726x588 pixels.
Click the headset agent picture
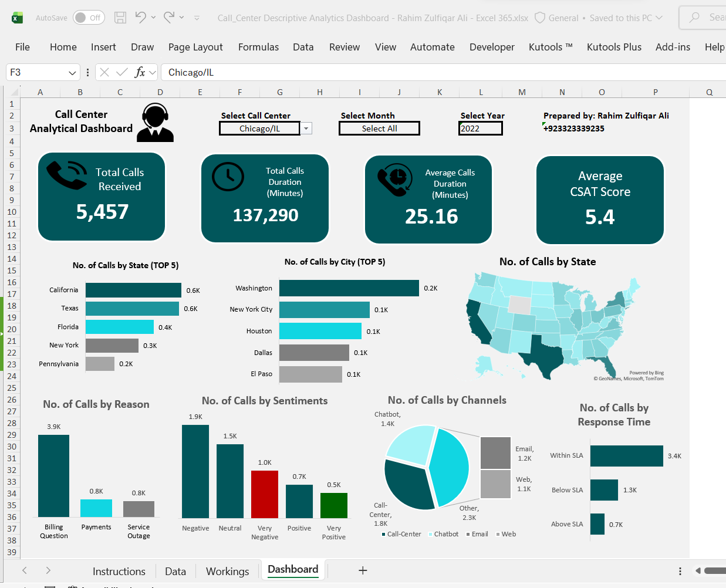click(x=156, y=123)
